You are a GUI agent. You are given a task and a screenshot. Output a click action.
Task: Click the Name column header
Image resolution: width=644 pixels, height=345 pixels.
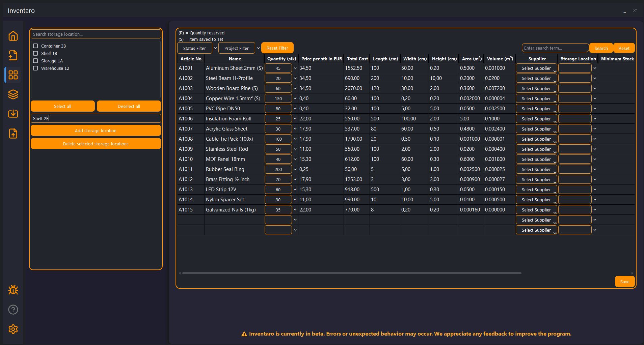point(235,59)
